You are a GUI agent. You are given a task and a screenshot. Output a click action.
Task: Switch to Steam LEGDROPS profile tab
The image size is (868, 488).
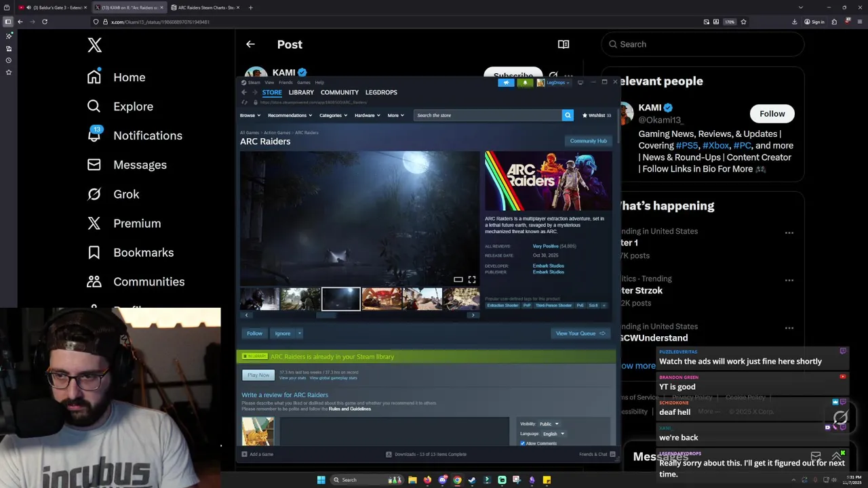tap(381, 92)
